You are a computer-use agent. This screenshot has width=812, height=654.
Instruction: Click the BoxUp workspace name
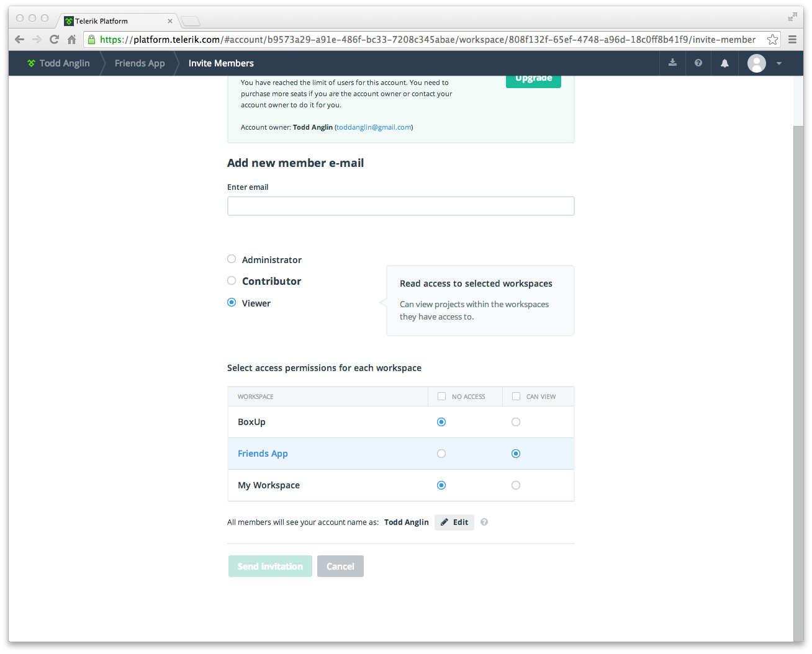click(251, 423)
